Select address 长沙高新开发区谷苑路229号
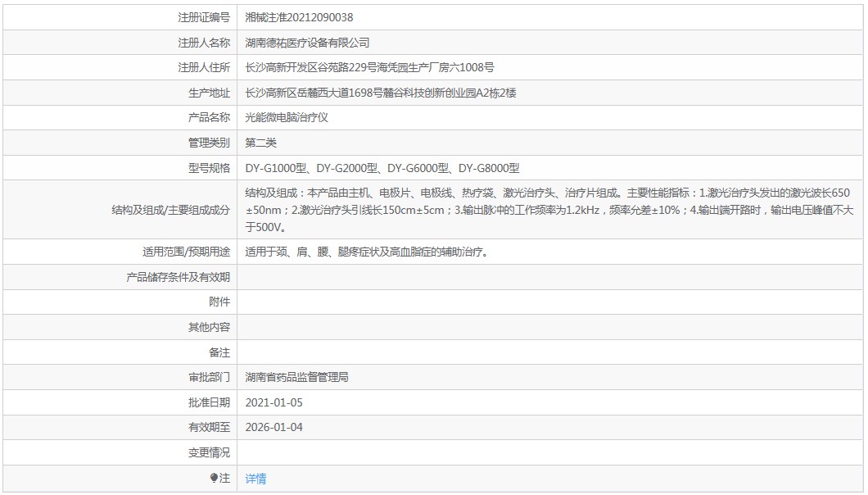This screenshot has height=495, width=868. tap(311, 68)
